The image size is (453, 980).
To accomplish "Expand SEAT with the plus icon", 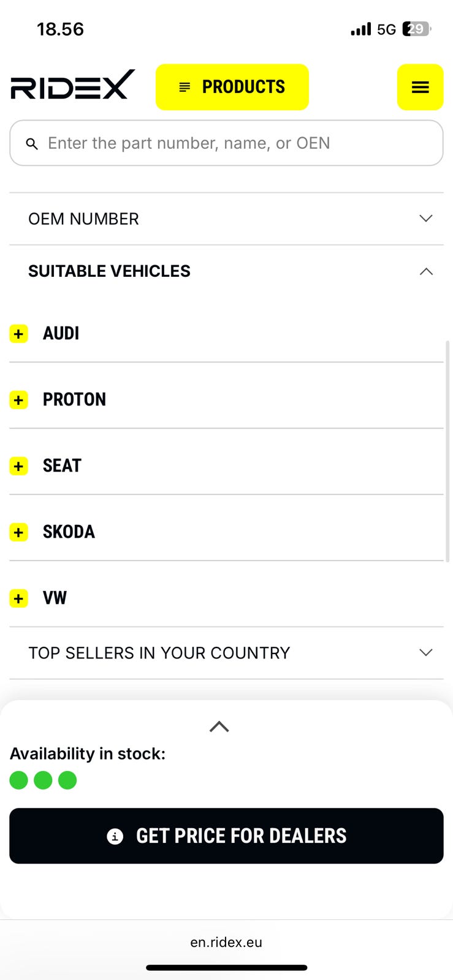I will [19, 466].
